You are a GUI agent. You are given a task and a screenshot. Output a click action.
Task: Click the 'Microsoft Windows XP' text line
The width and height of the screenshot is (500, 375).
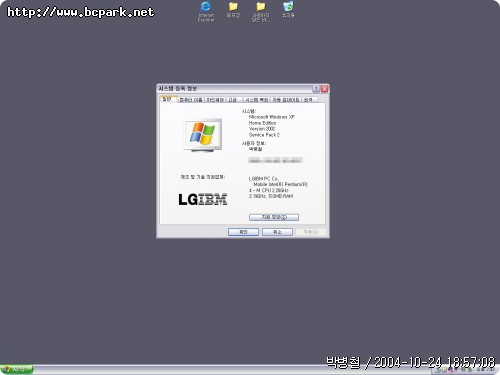[272, 117]
